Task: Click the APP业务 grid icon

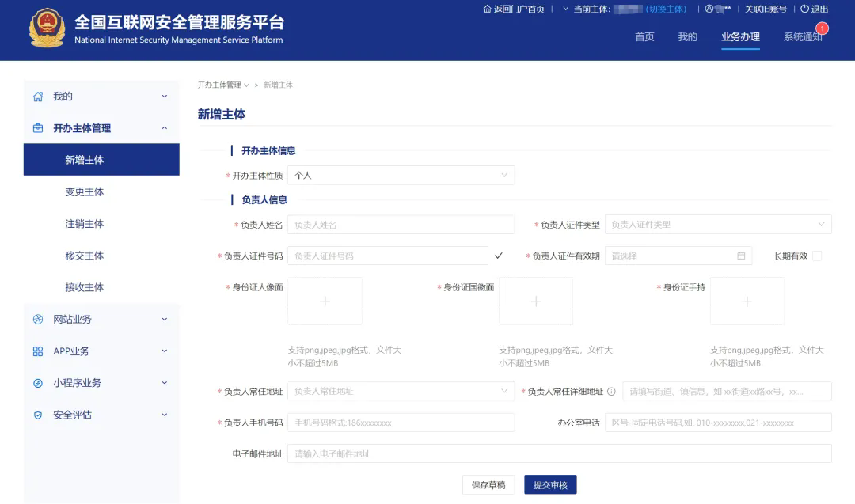Action: tap(38, 351)
